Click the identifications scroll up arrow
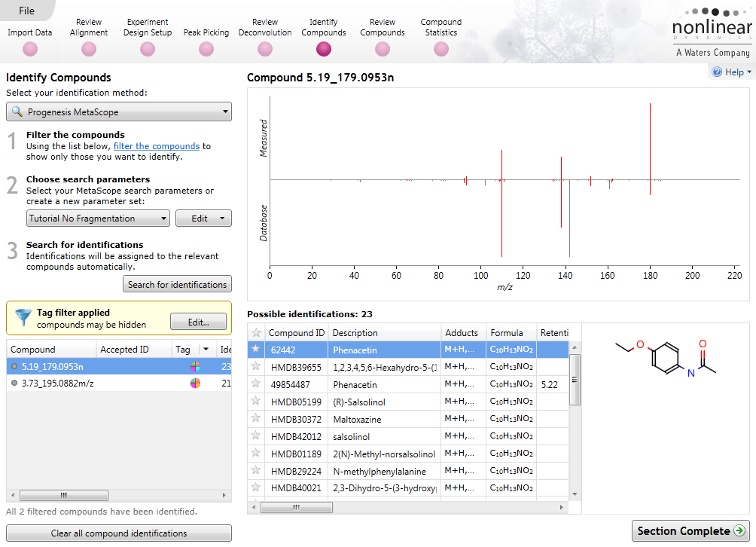Image resolution: width=756 pixels, height=547 pixels. click(x=575, y=347)
